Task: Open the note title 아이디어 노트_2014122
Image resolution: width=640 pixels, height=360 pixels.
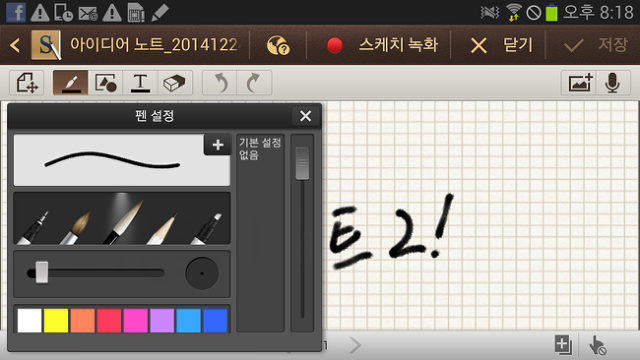Action: [154, 44]
